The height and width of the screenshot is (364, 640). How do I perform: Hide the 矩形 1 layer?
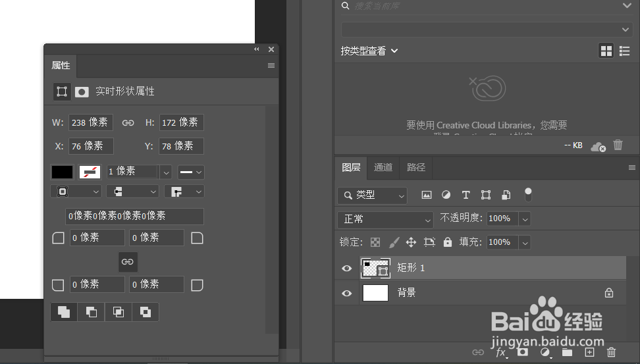(x=346, y=268)
